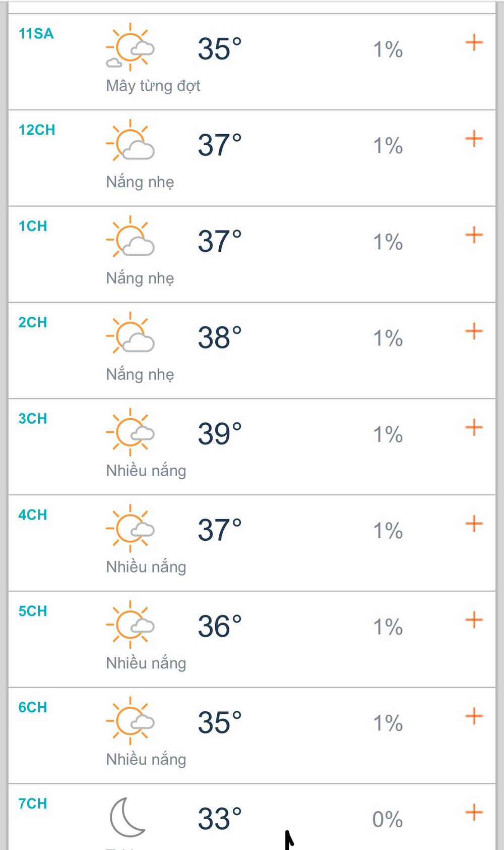This screenshot has width=504, height=850.
Task: Show more details for 6CH
Action: [474, 716]
